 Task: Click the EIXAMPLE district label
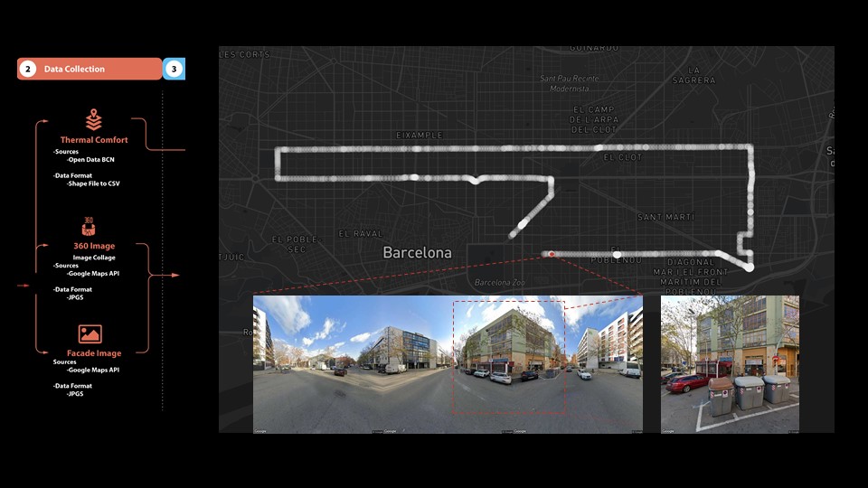tap(420, 135)
